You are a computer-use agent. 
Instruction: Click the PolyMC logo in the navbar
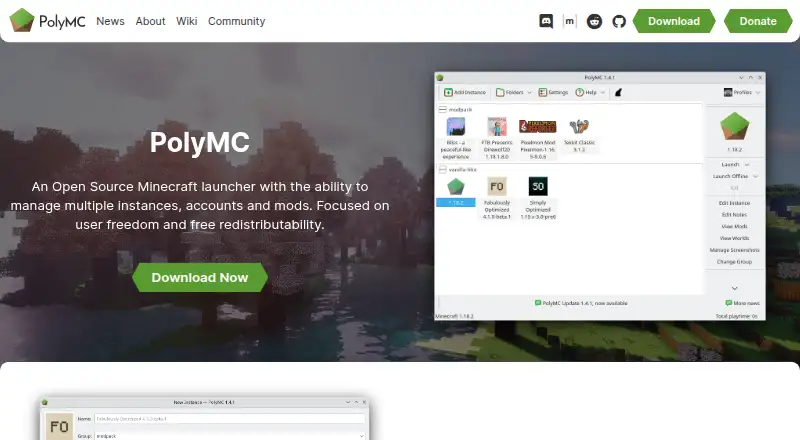(47, 20)
